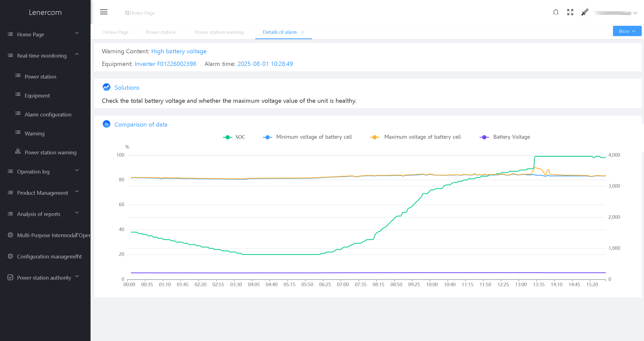
Task: Click the Configuration management gear icon
Action: (10, 256)
